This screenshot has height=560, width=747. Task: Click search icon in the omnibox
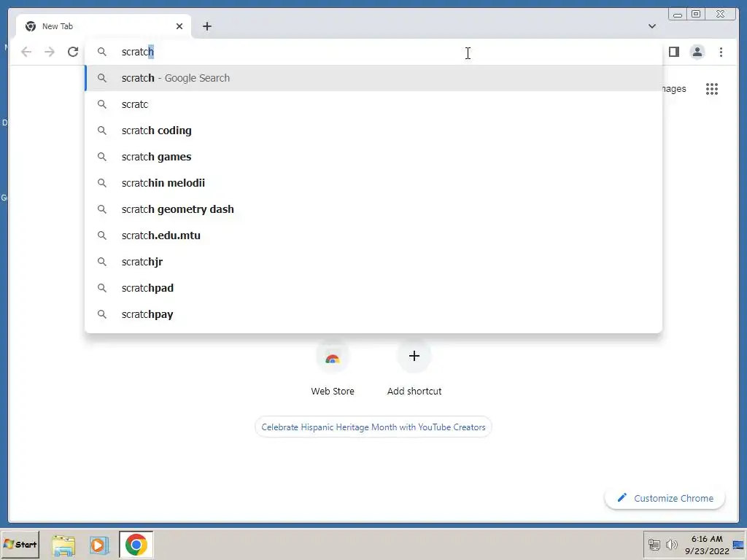[x=102, y=52]
